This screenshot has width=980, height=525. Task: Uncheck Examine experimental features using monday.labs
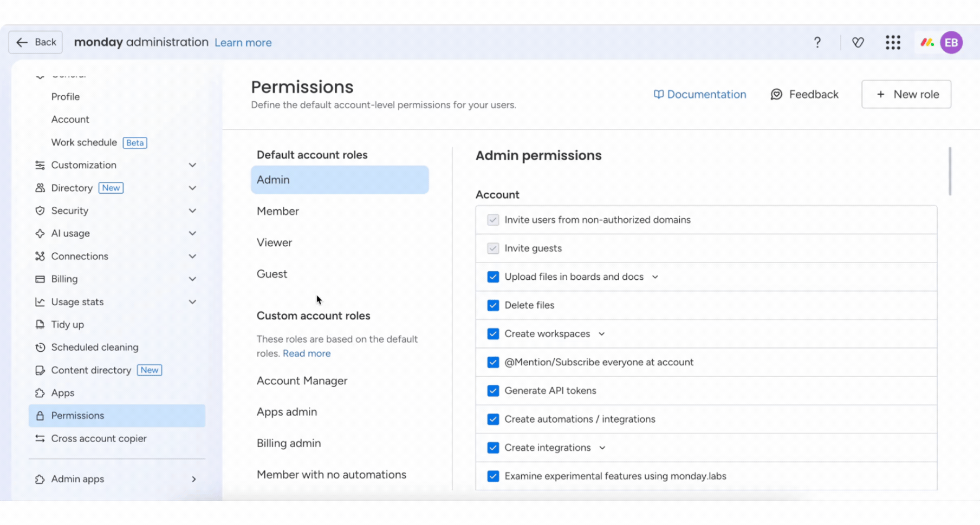click(493, 476)
